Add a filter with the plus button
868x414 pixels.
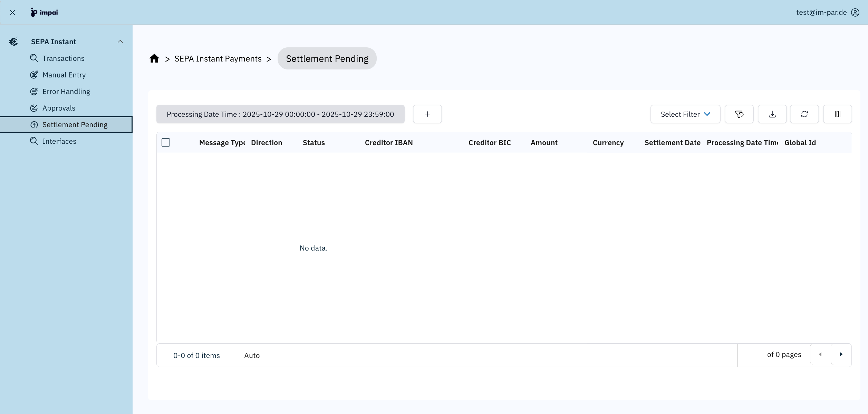click(427, 114)
